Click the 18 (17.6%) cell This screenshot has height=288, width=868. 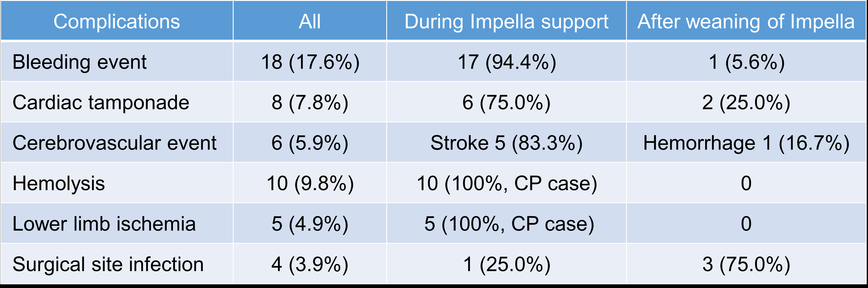coord(310,62)
